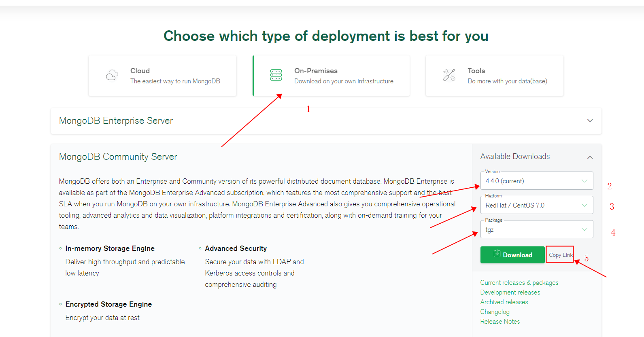Open the Version dropdown showing 4.4.0 (current)
This screenshot has height=337, width=644.
point(537,181)
